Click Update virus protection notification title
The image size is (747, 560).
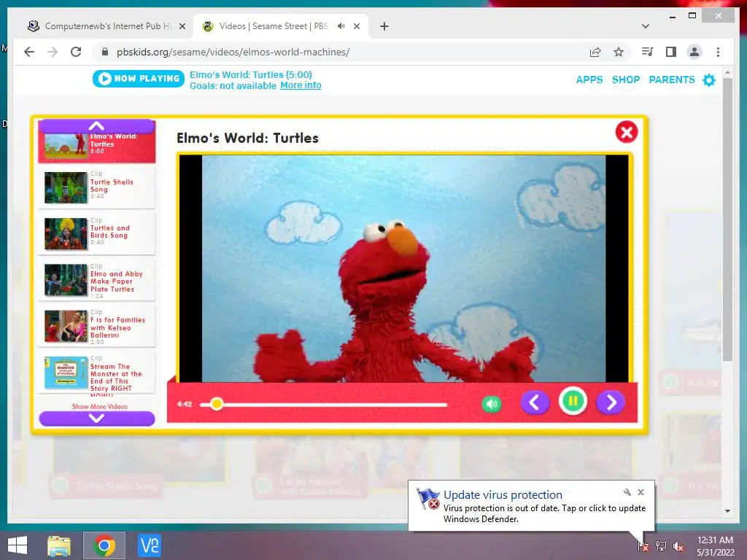pos(503,495)
